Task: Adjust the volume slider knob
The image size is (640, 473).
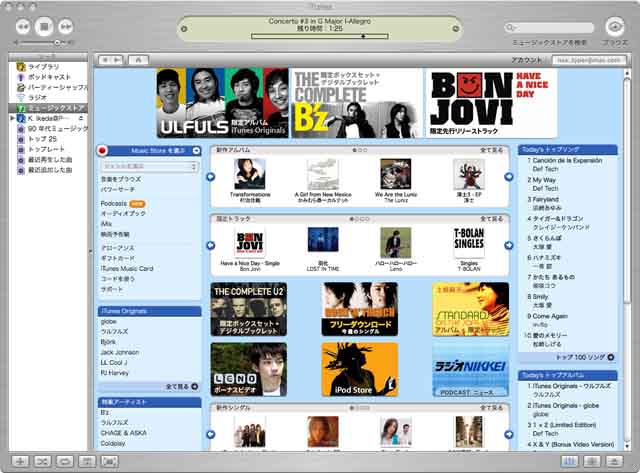Action: point(57,42)
